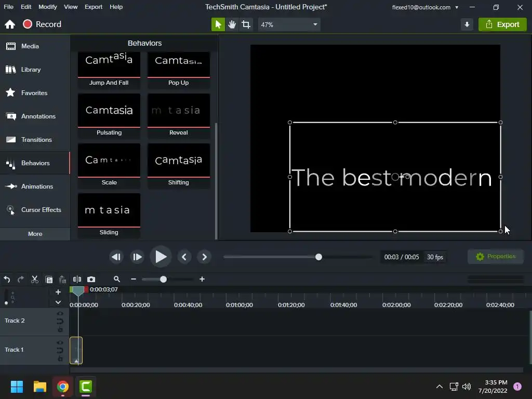This screenshot has height=399, width=532.
Task: Zoom in the timeline with plus
Action: click(202, 279)
